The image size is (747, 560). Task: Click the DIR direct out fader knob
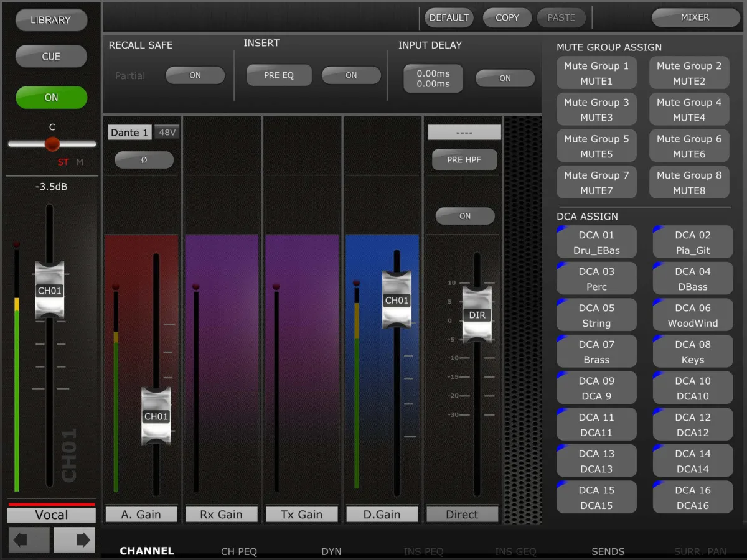point(477,315)
